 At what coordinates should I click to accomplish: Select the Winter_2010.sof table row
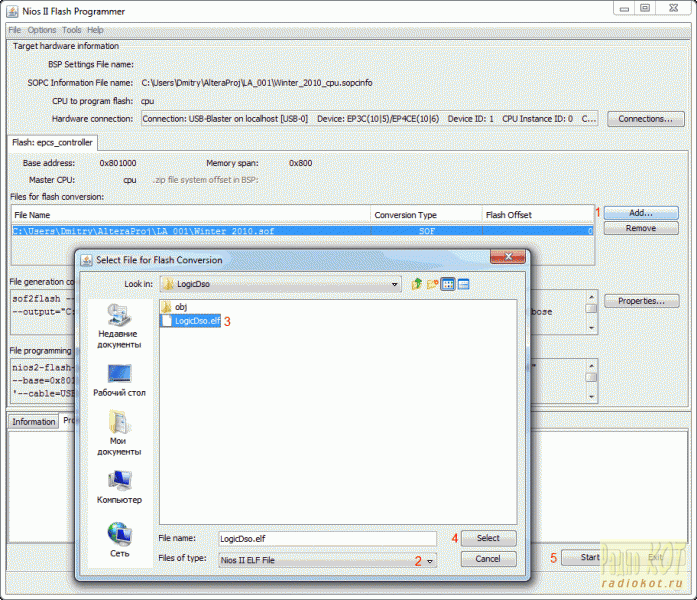(302, 231)
